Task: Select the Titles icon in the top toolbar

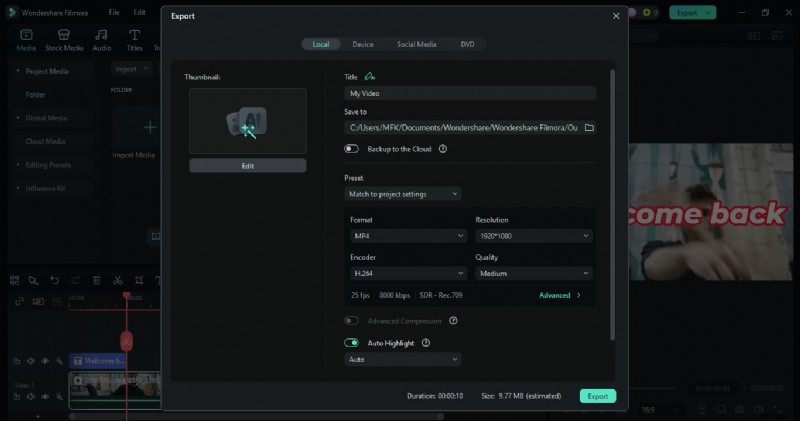Action: click(134, 38)
